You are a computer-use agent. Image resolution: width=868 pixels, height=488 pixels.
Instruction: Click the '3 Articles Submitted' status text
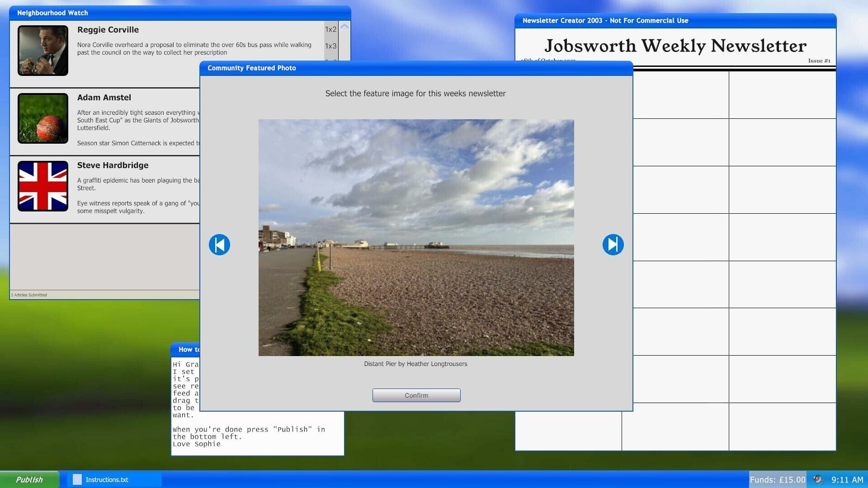[x=29, y=295]
